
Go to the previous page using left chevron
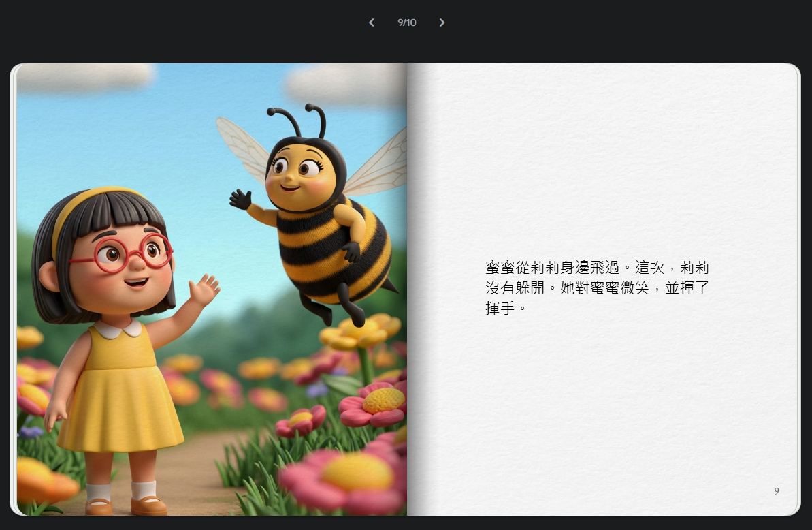pyautogui.click(x=372, y=22)
